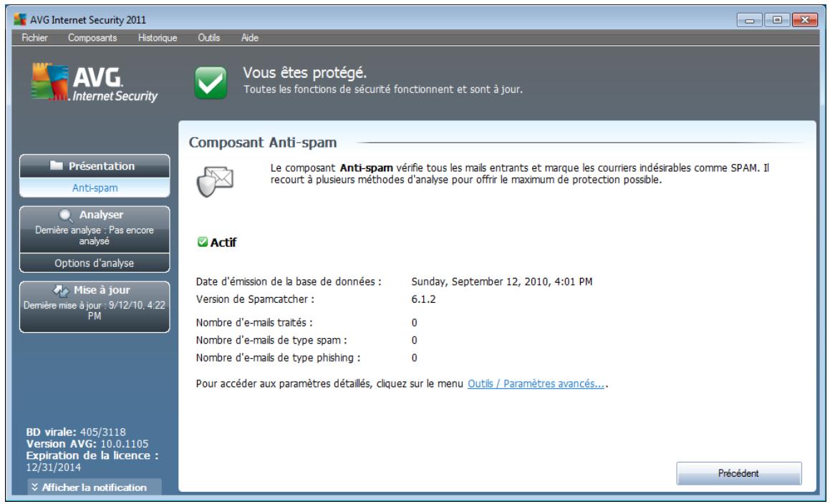The width and height of the screenshot is (830, 504).
Task: Open the Outils menu
Action: [x=208, y=38]
